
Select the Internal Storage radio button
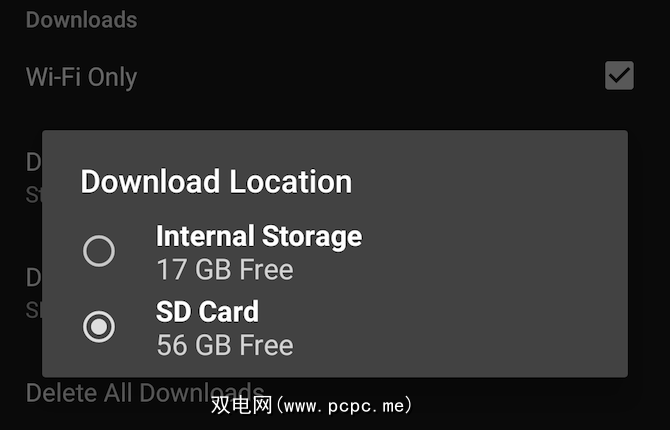(99, 251)
